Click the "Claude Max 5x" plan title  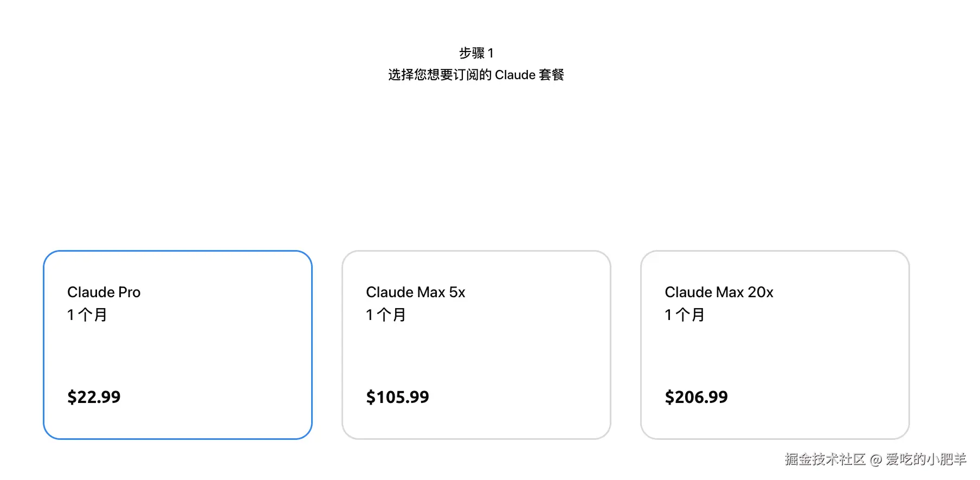415,292
